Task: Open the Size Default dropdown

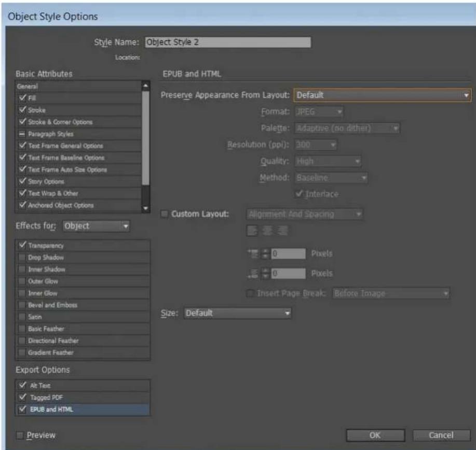Action: click(237, 313)
